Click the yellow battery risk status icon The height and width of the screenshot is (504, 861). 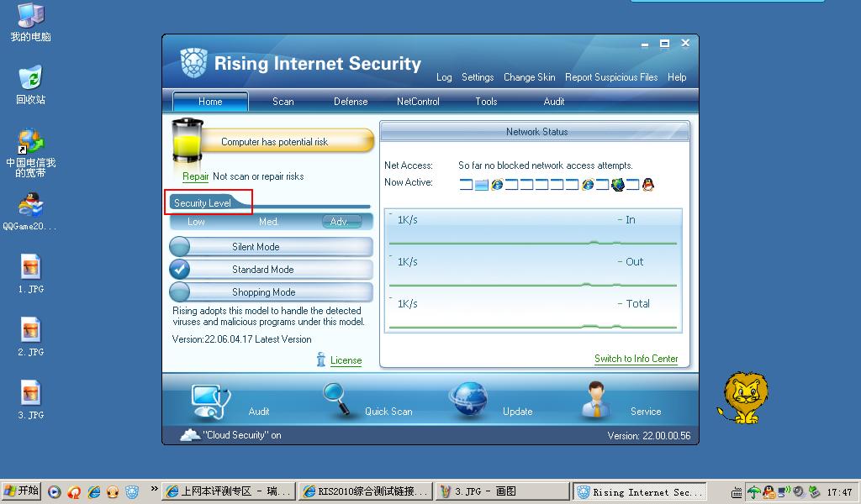[x=188, y=139]
